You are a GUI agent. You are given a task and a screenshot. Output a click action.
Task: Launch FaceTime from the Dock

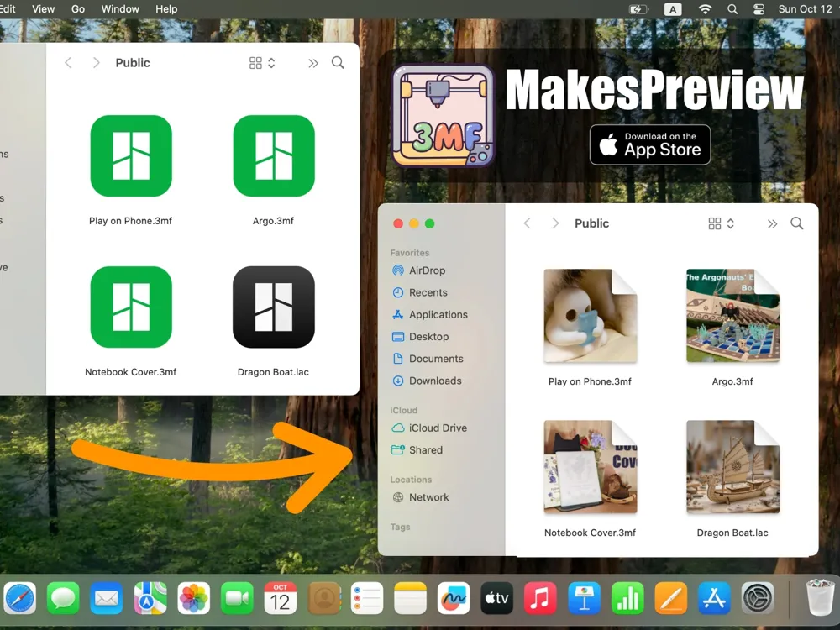(237, 598)
